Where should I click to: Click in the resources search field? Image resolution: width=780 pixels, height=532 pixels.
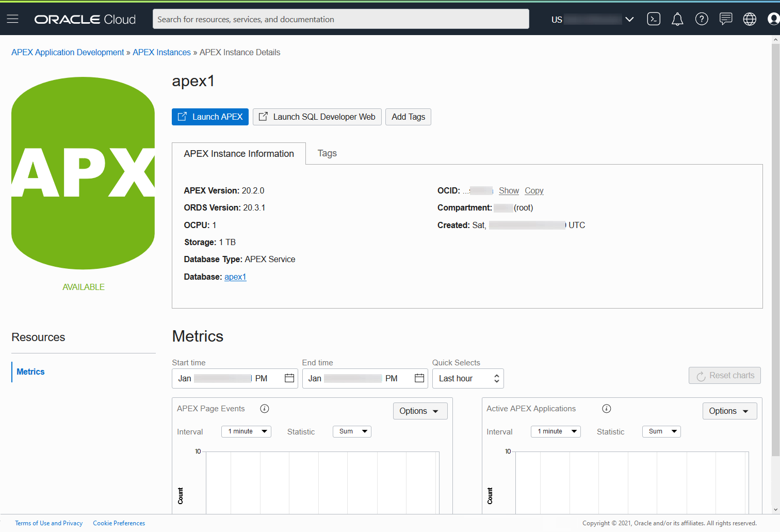tap(340, 19)
